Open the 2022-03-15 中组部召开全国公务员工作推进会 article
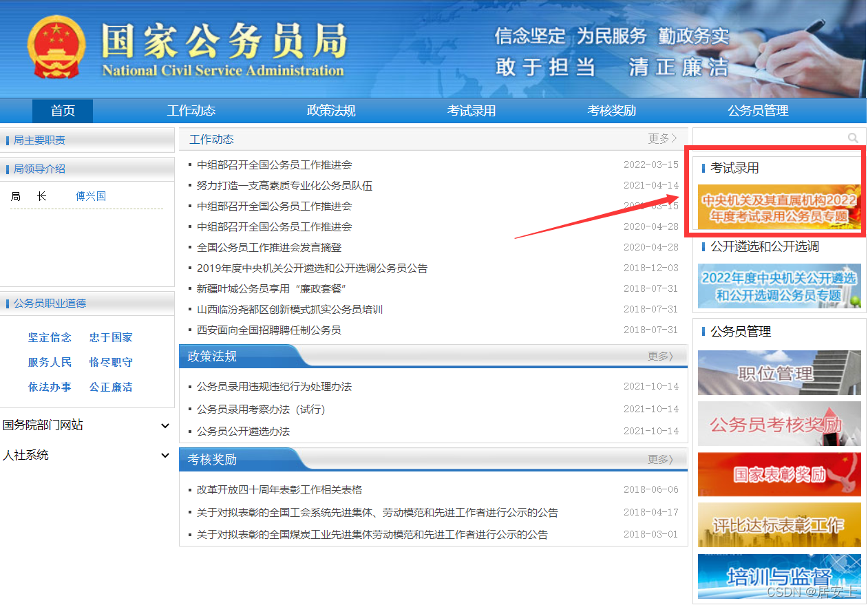Viewport: 868px width, 605px height. click(x=274, y=165)
